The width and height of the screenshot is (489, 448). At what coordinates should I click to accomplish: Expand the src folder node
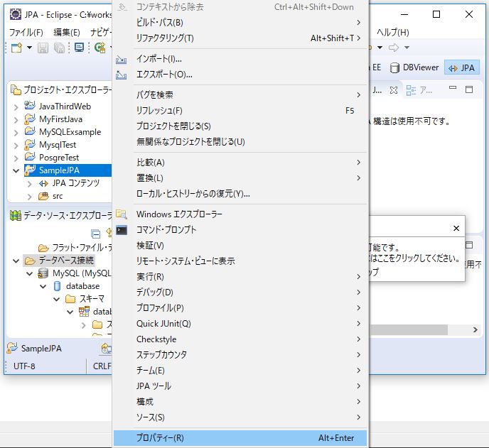(x=29, y=196)
